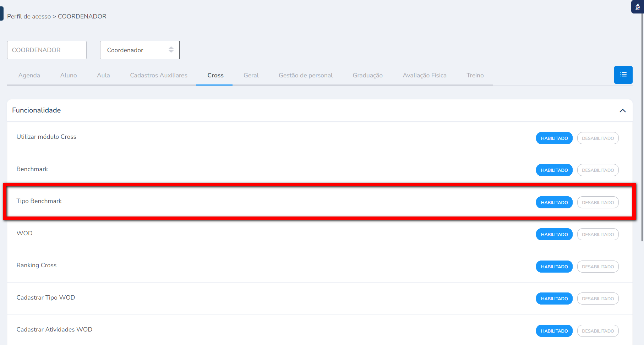The image size is (644, 345).
Task: Set Benchmark to Desabilitado
Action: [597, 170]
